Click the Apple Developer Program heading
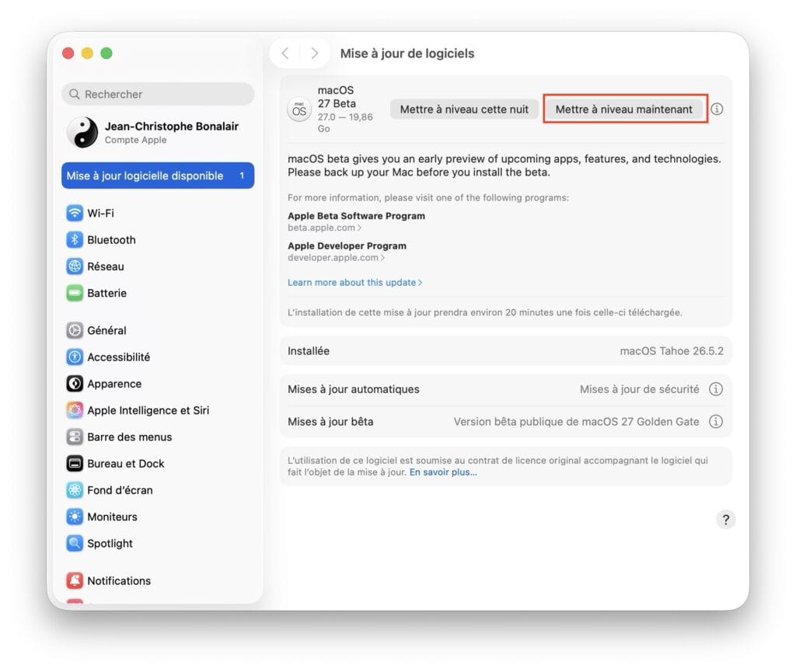Image resolution: width=796 pixels, height=672 pixels. click(x=347, y=245)
